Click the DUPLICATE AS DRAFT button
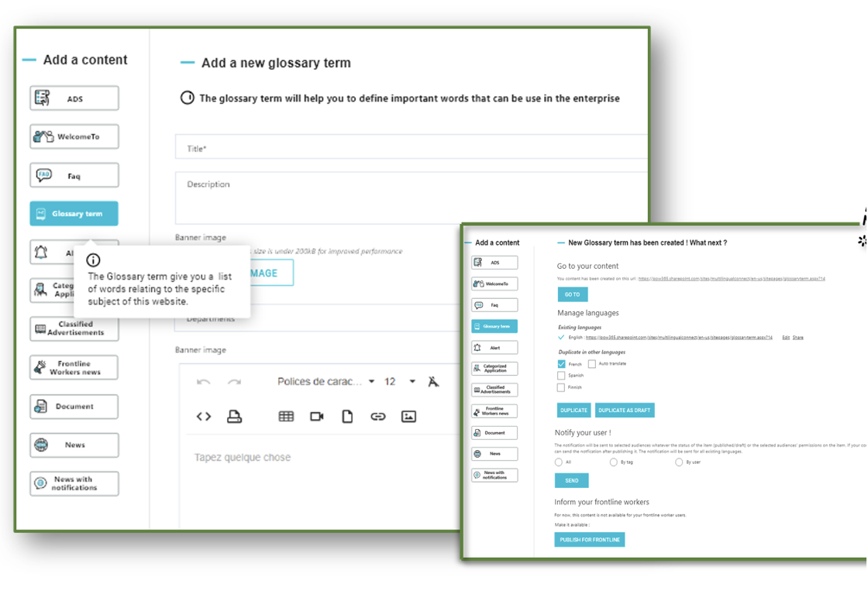868x615 pixels. [x=625, y=410]
